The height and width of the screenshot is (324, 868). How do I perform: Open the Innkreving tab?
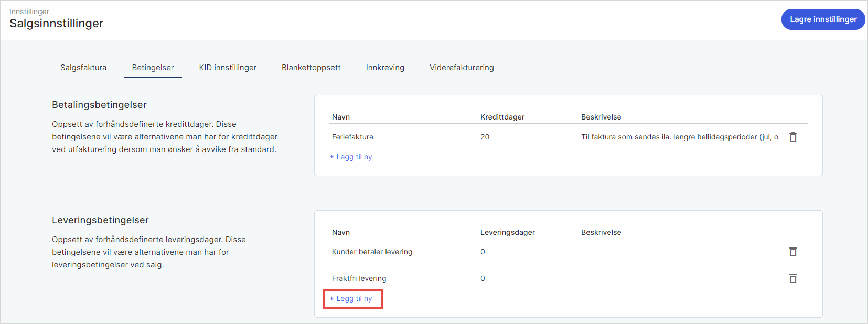[385, 68]
